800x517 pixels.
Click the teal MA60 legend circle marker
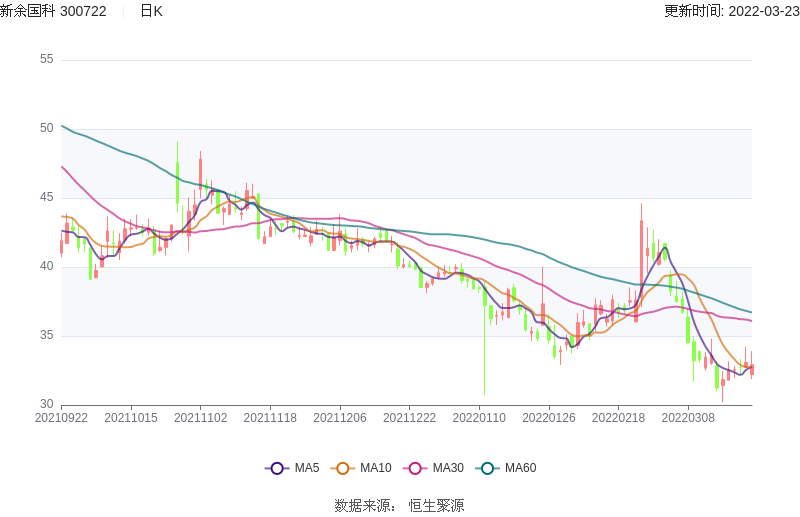click(x=488, y=468)
